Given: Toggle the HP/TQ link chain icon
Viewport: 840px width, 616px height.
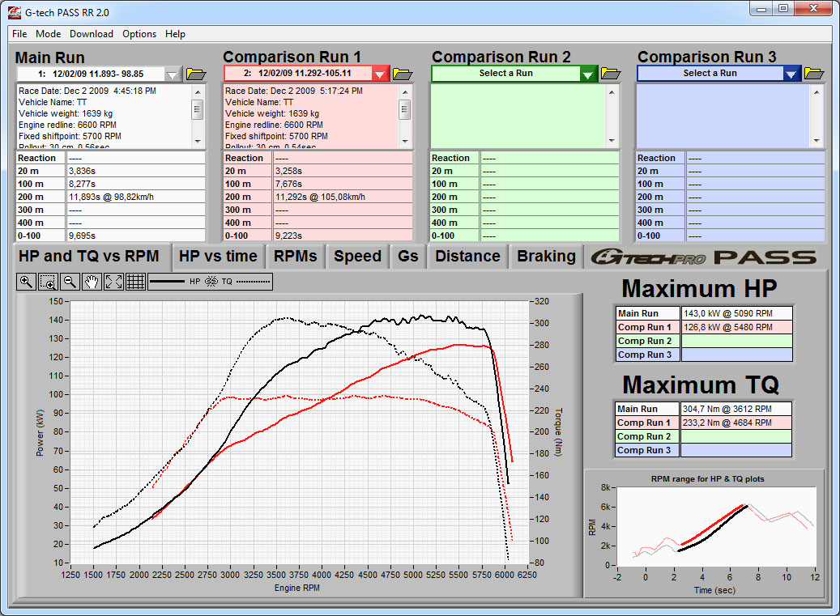Looking at the screenshot, I should [211, 282].
